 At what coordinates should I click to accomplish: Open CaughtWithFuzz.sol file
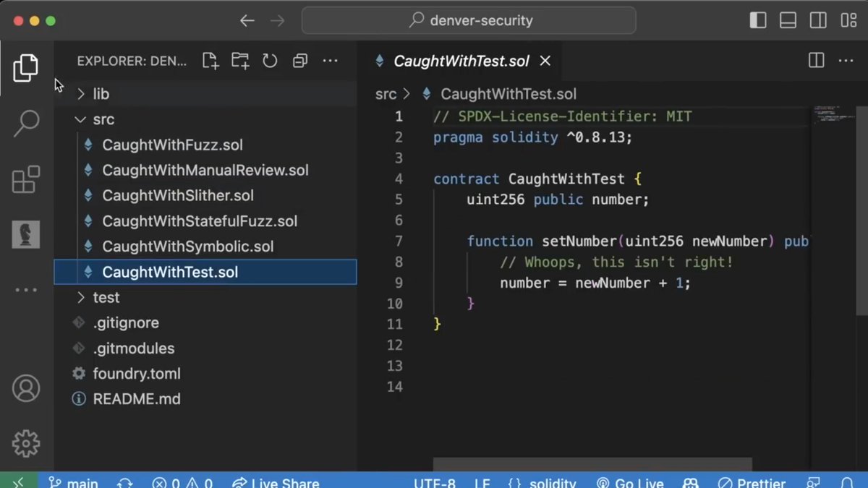(x=205, y=145)
